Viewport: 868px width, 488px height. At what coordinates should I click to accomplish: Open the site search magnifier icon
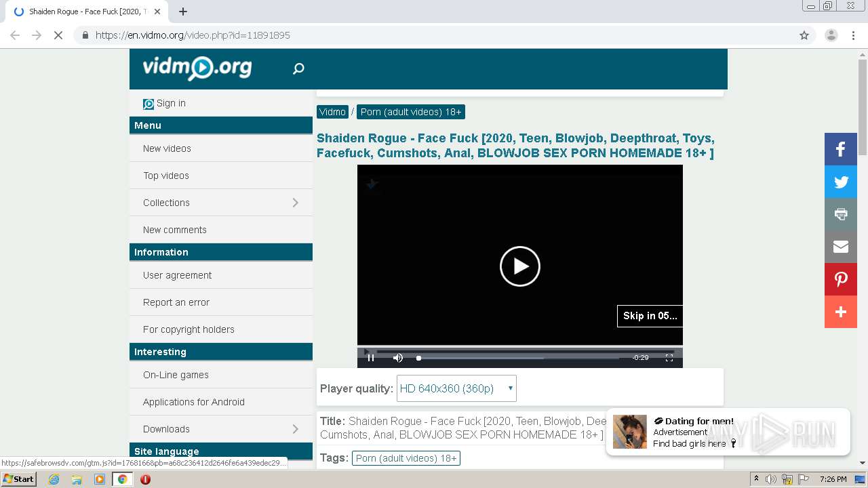pyautogui.click(x=298, y=68)
